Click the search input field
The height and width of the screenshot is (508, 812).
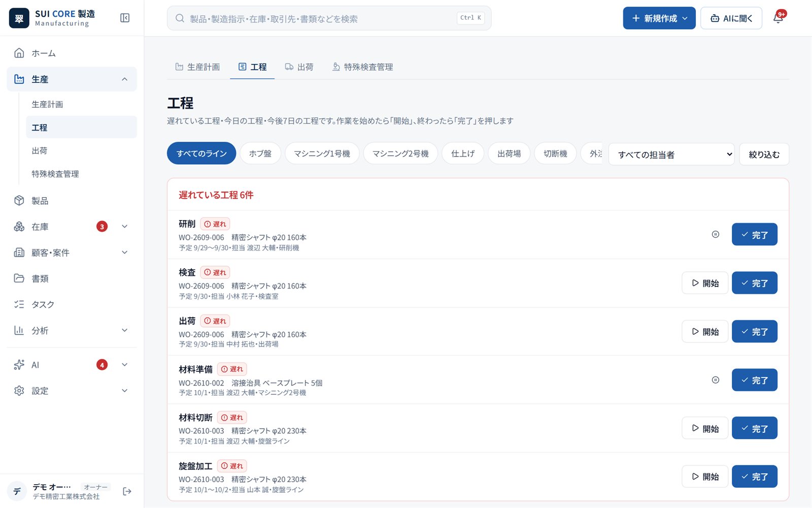tap(329, 18)
